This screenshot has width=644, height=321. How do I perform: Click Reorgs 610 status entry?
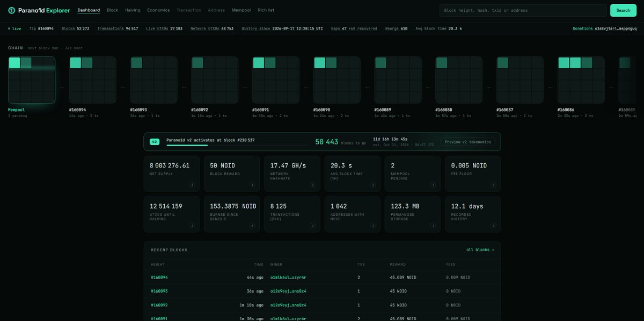click(x=396, y=28)
